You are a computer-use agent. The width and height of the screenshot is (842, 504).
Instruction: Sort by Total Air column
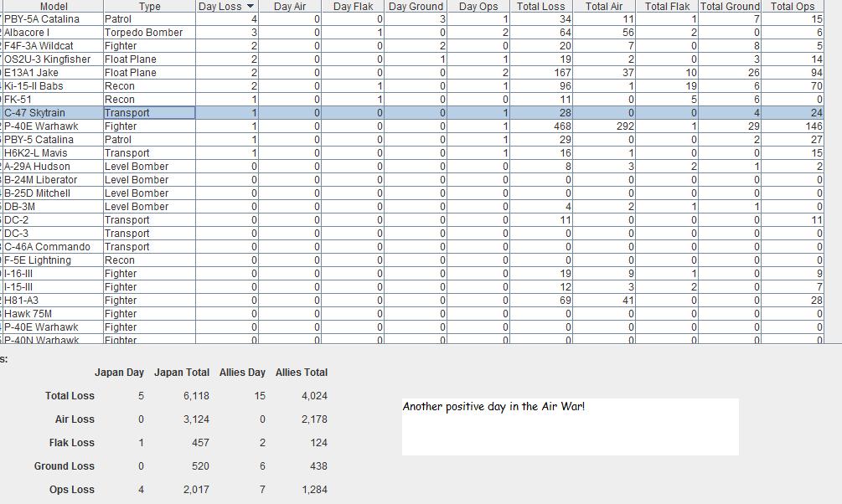[x=604, y=6]
